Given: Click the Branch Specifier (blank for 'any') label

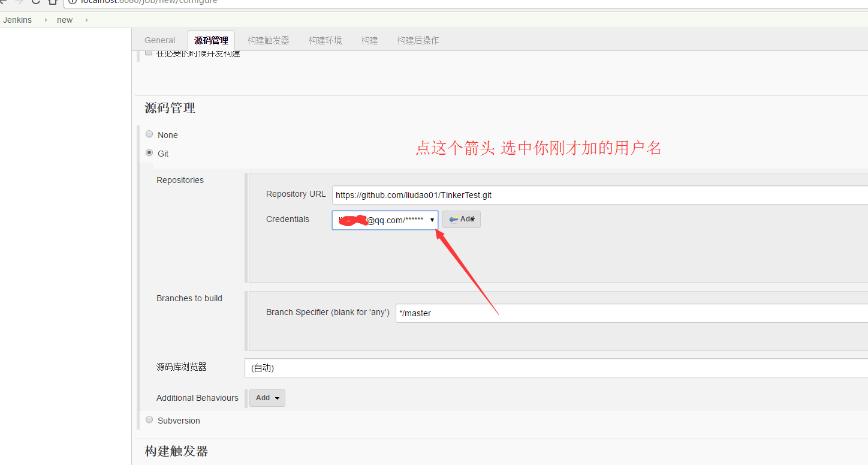Looking at the screenshot, I should pyautogui.click(x=328, y=312).
